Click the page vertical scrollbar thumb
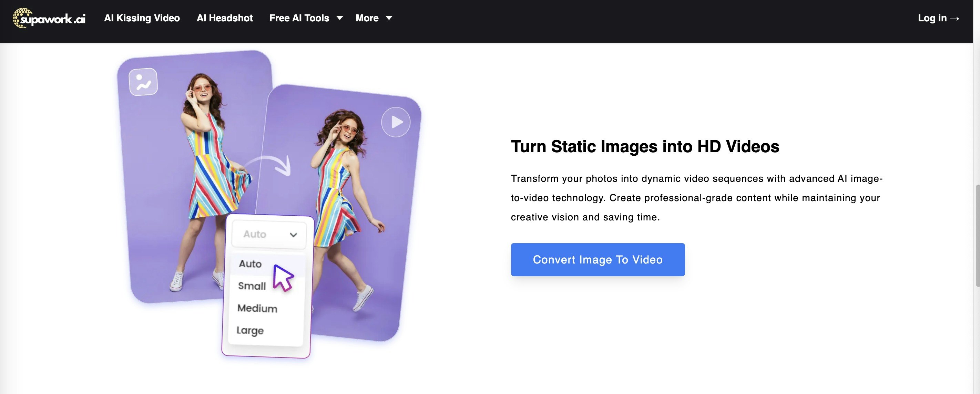This screenshot has width=980, height=394. [977, 236]
